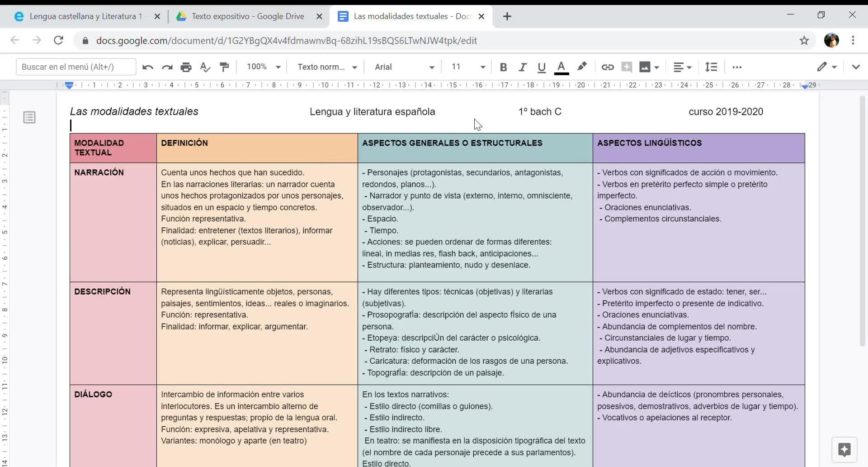Screen dimensions: 868x467
Task: Click the Explore button at bottom right
Action: [844, 449]
